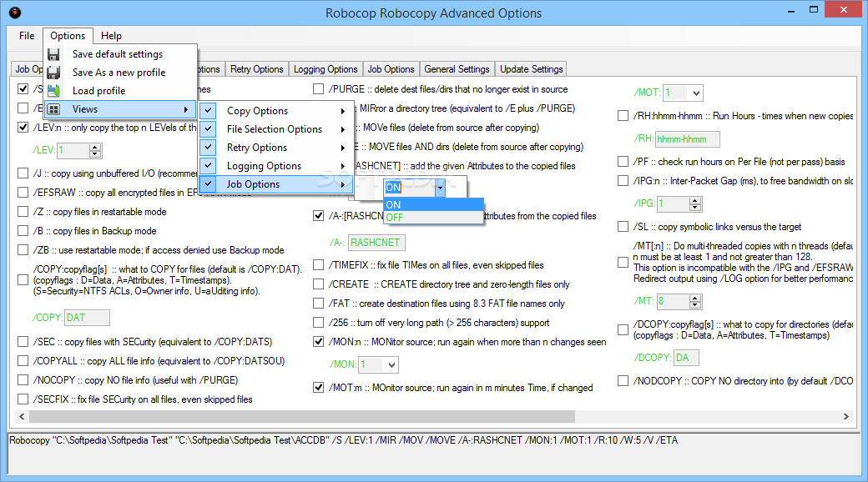The height and width of the screenshot is (482, 868).
Task: Enable the /COPYALL checkbox
Action: pyautogui.click(x=23, y=361)
